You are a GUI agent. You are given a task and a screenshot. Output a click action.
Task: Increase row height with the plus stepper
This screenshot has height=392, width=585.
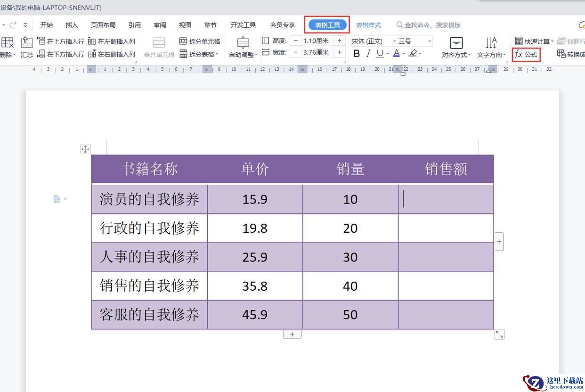pyautogui.click(x=340, y=41)
